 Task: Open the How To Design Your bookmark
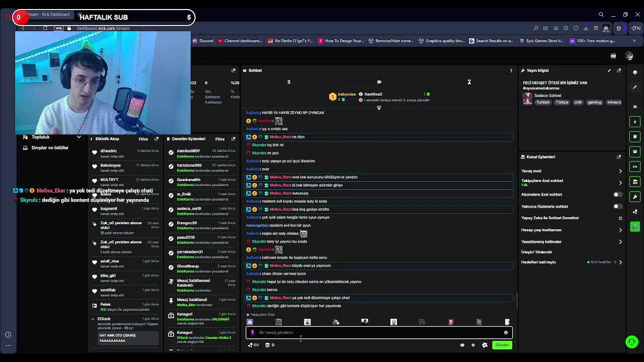click(x=341, y=41)
